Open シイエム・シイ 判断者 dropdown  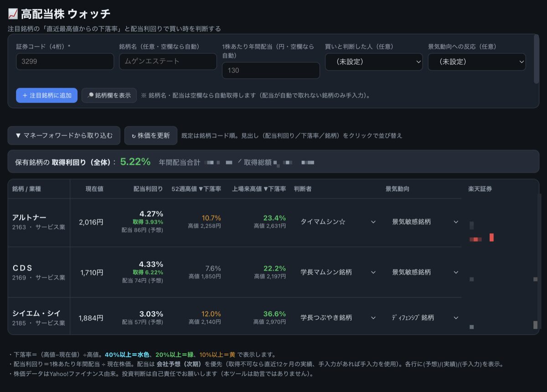[338, 318]
